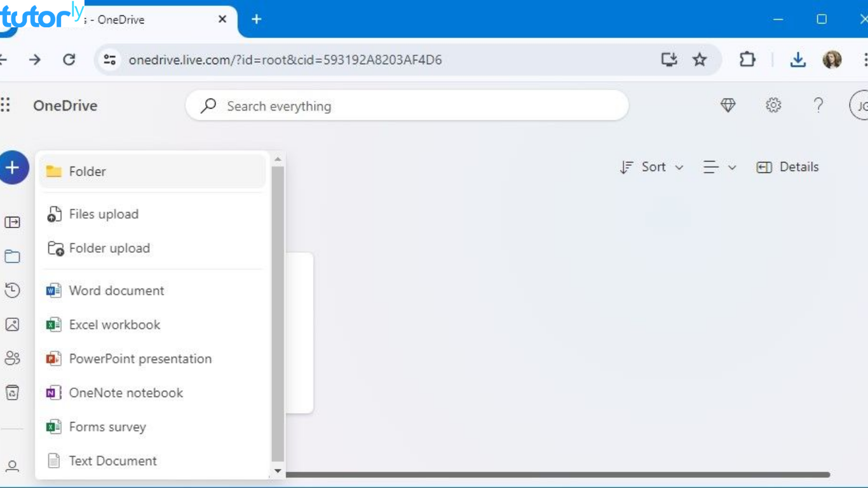Create a new Word document
This screenshot has width=868, height=488.
tap(153, 291)
